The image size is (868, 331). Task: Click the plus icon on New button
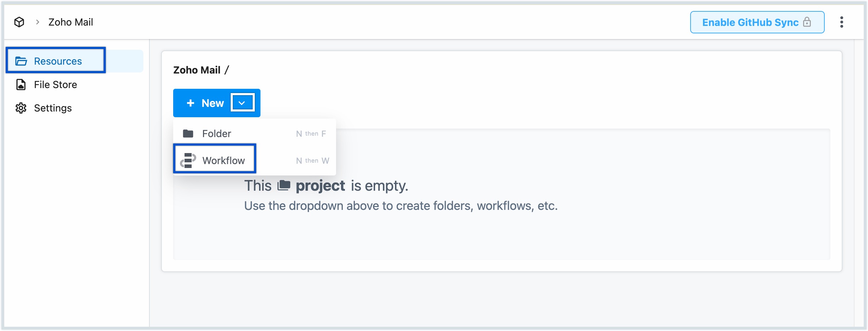coord(191,103)
